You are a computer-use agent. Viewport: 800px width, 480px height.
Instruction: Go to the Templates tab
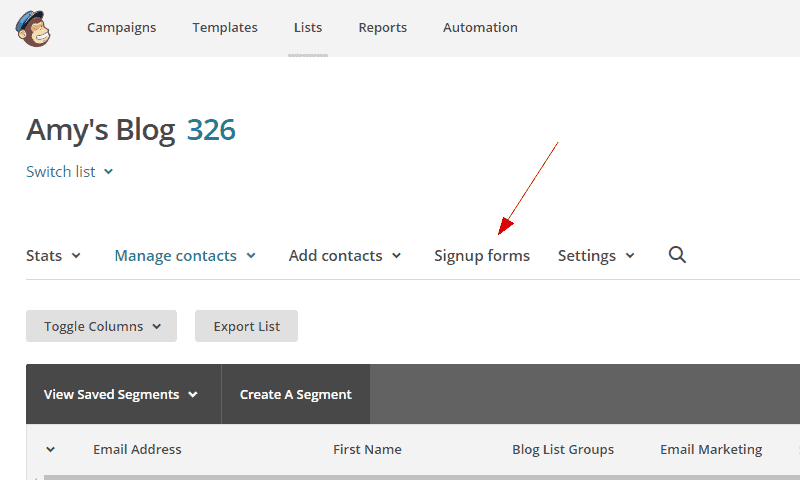(225, 28)
